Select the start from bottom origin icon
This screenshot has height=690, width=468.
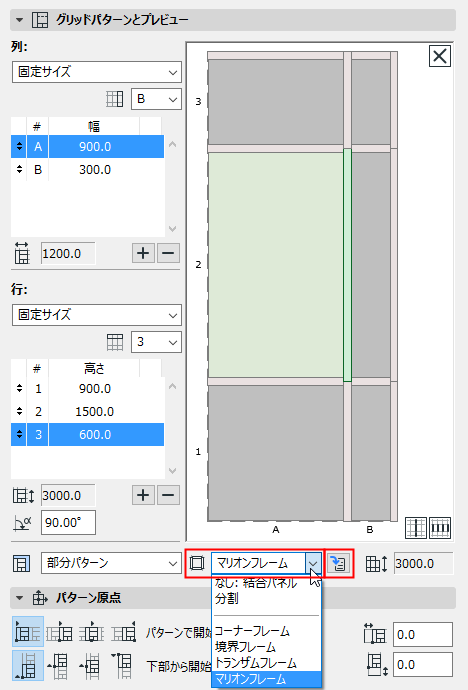point(28,666)
